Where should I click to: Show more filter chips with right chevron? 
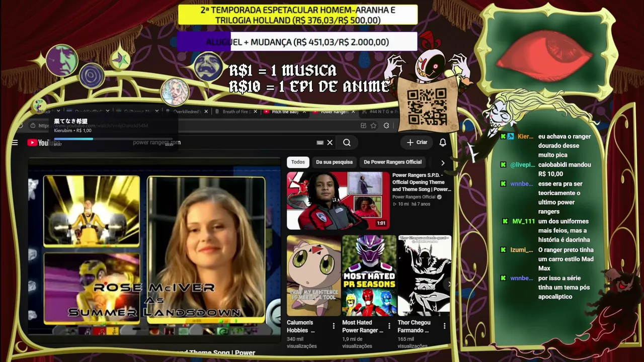click(x=443, y=163)
